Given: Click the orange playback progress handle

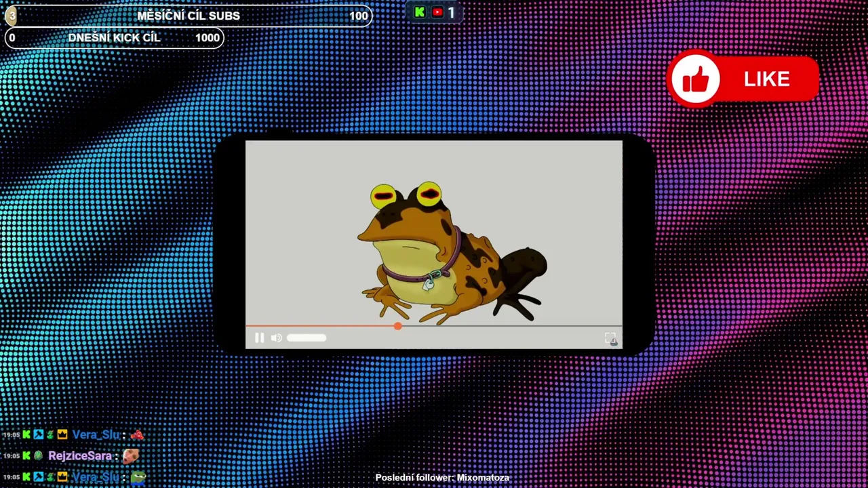Looking at the screenshot, I should pos(397,326).
